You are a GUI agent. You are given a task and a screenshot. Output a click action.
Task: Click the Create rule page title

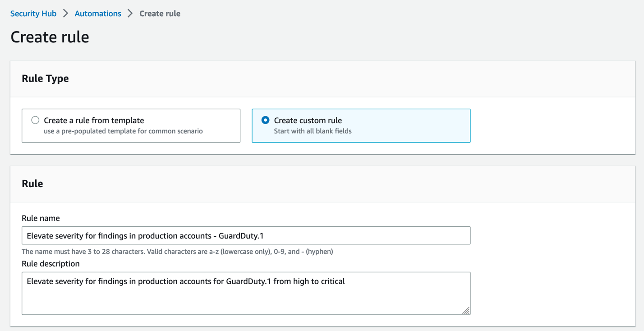tap(50, 37)
